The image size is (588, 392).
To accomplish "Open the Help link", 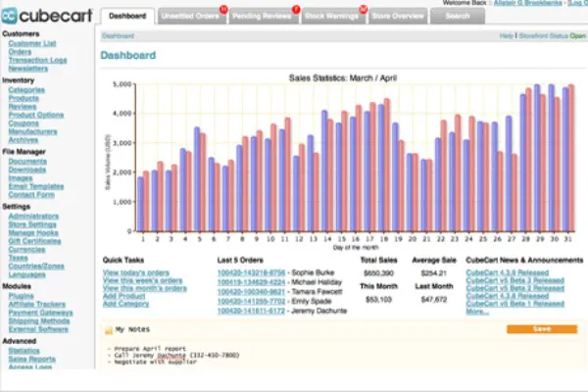I will pyautogui.click(x=506, y=35).
